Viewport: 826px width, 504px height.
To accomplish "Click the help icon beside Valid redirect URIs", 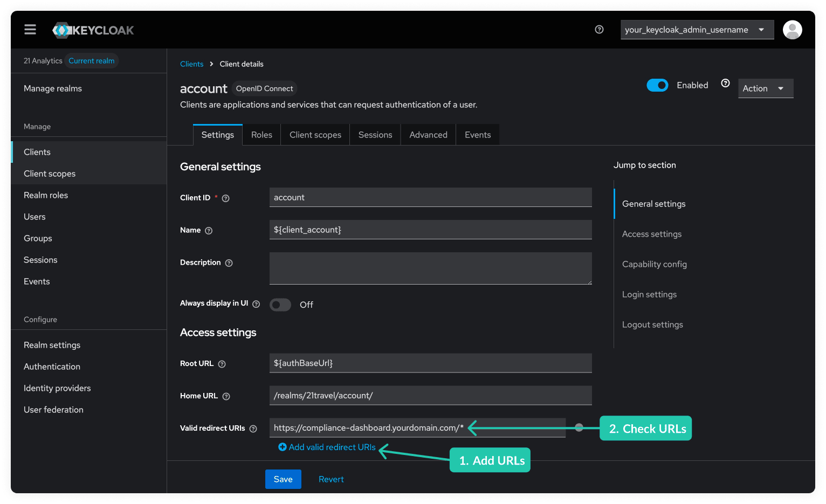I will (x=253, y=428).
